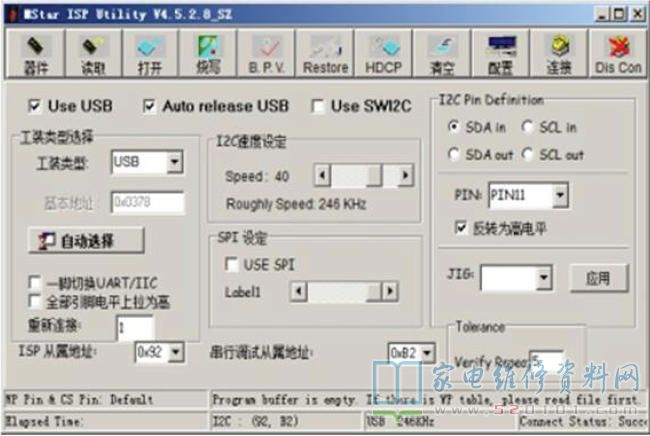Select the SCL in radio button
This screenshot has width=650, height=436.
(x=527, y=127)
